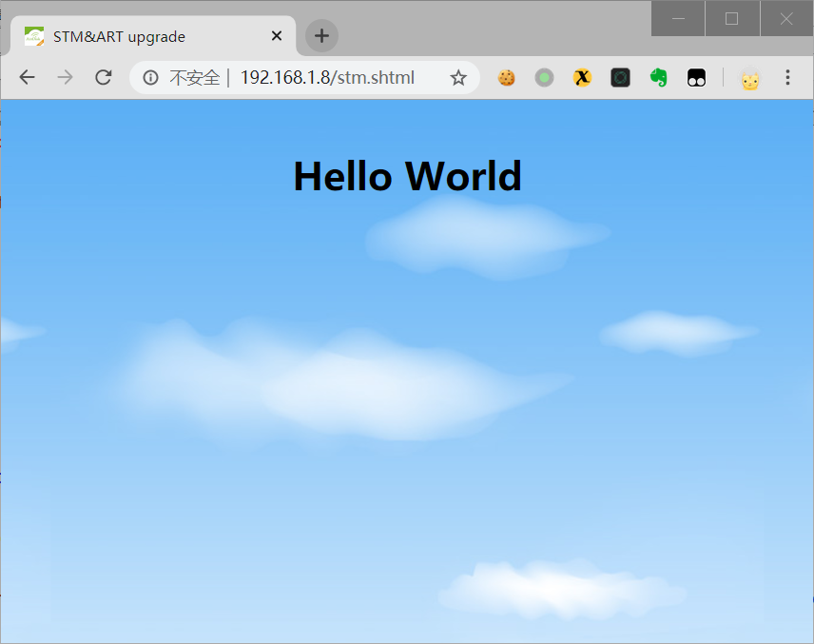
Task: Open the yellow X extension
Action: click(x=582, y=78)
